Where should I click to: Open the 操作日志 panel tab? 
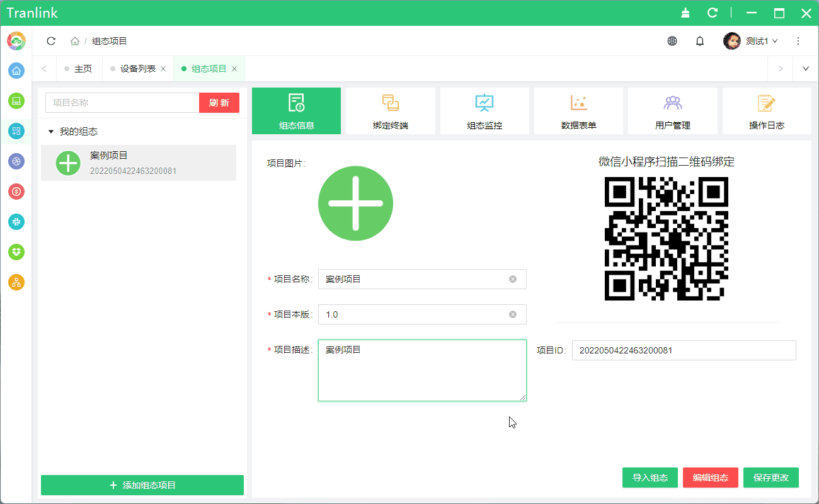pyautogui.click(x=767, y=111)
